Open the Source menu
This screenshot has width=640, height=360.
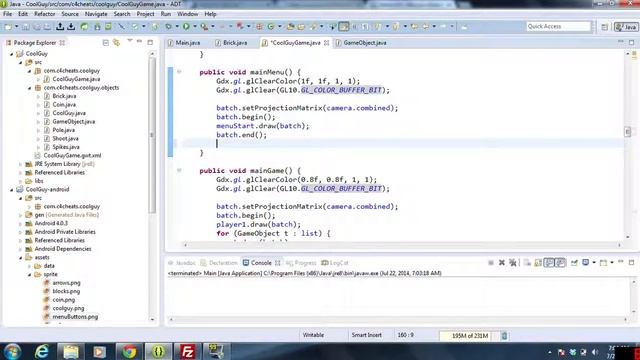[x=70, y=14]
